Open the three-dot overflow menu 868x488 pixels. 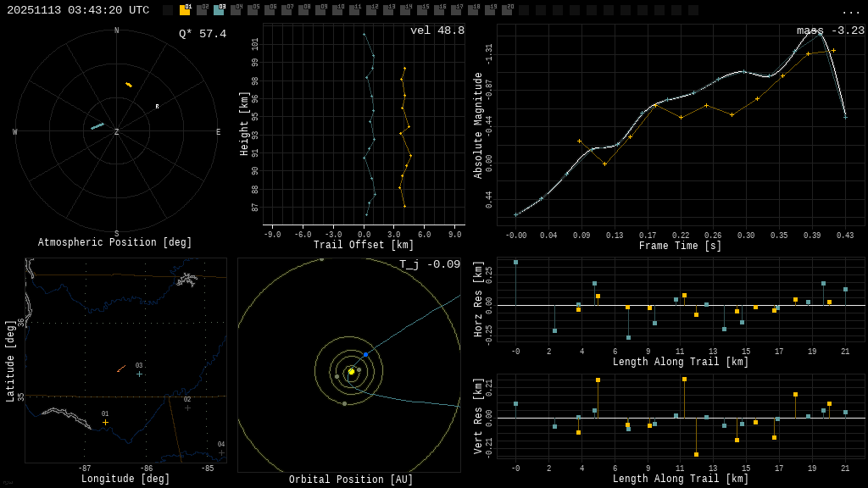[x=850, y=11]
